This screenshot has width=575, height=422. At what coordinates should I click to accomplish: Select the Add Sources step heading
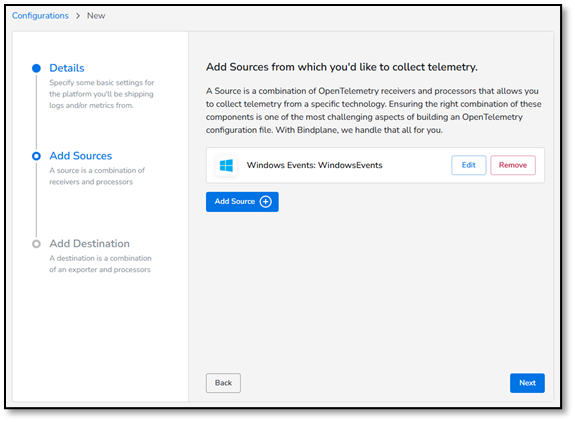coord(81,156)
